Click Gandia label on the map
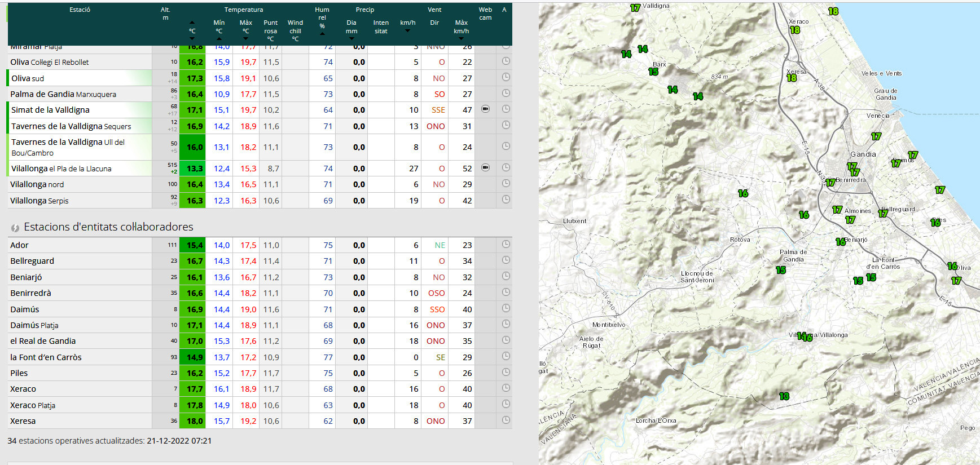Screen dimensions: 980x465 click(x=863, y=154)
